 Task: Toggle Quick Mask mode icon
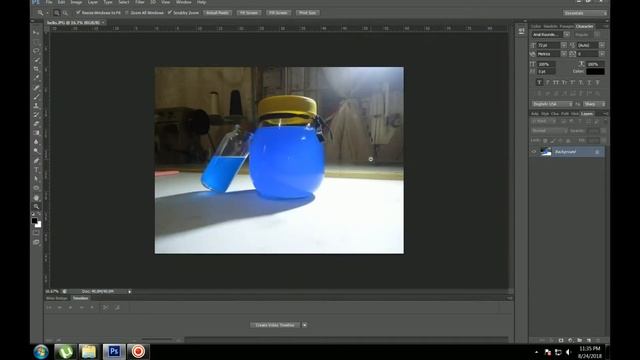click(36, 233)
